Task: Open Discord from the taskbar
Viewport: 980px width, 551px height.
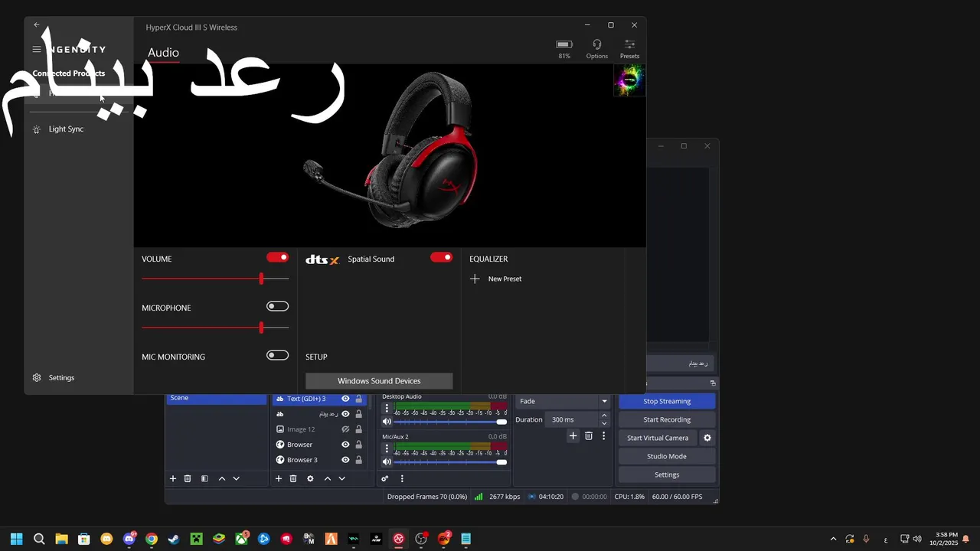Action: pos(129,539)
